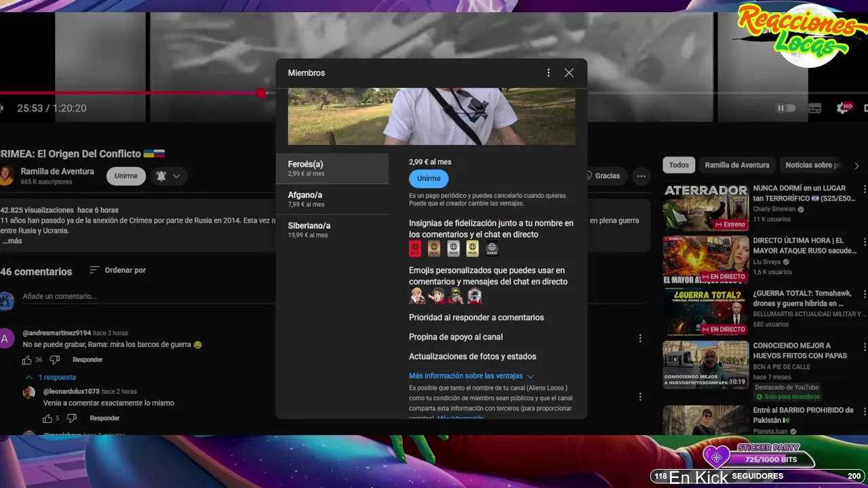Select the Todos filter chip
Viewport: 868px width, 488px height.
point(679,165)
